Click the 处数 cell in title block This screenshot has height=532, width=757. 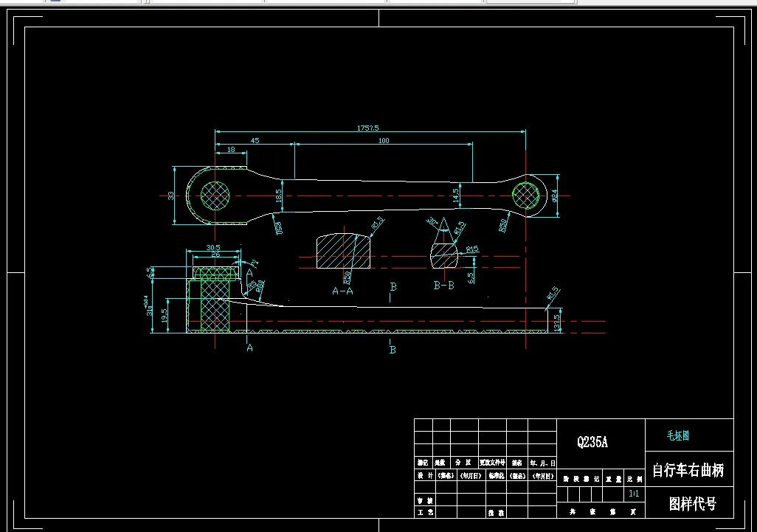tap(440, 463)
